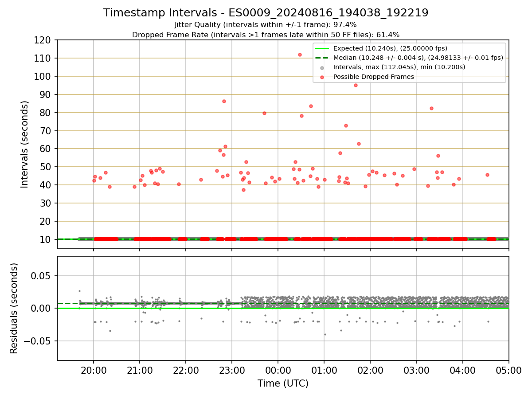Select the 'Jitter Quality' 97.4% subtitle line
Screen dimensions: 532x399
266,25
